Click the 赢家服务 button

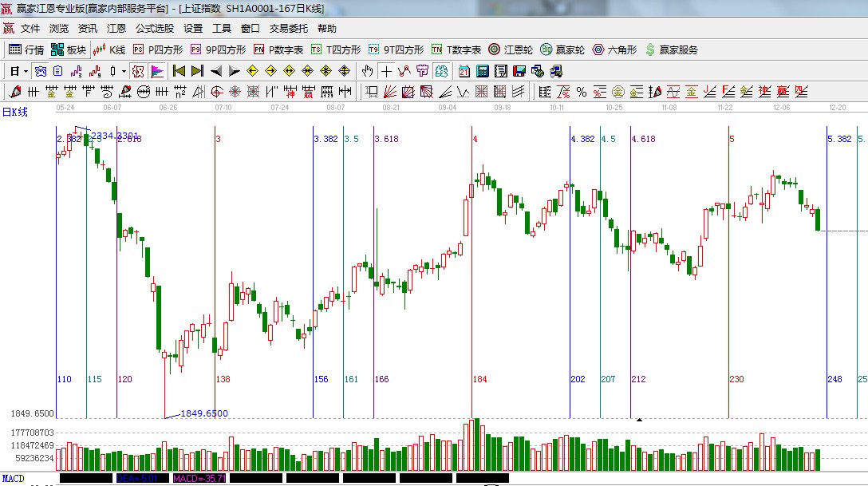tap(671, 49)
